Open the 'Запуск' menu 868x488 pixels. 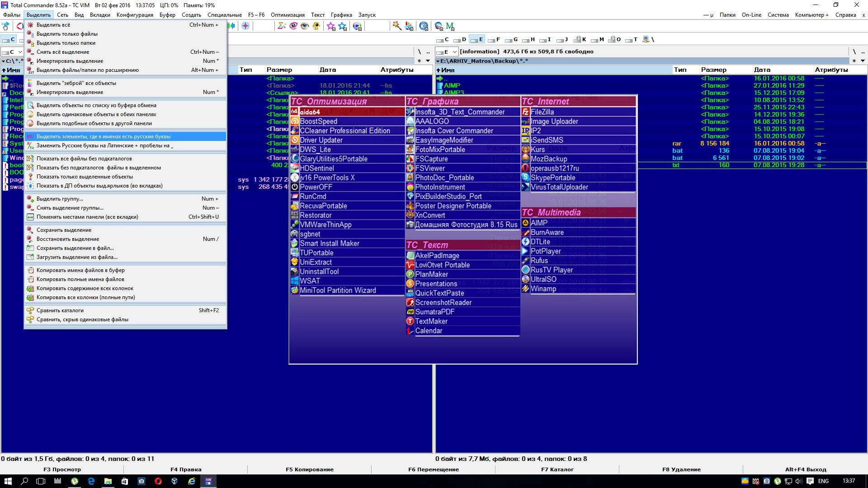[x=367, y=15]
